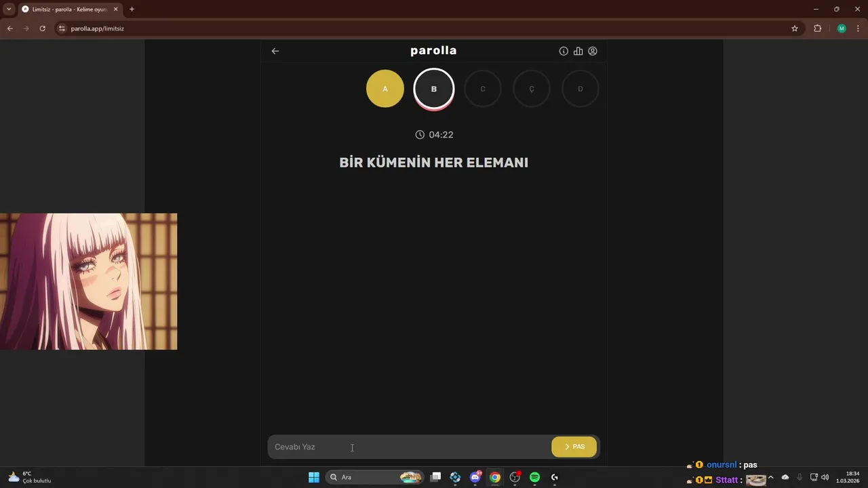The width and height of the screenshot is (868, 488).
Task: Open the clock showing 18:34
Action: tap(848, 477)
